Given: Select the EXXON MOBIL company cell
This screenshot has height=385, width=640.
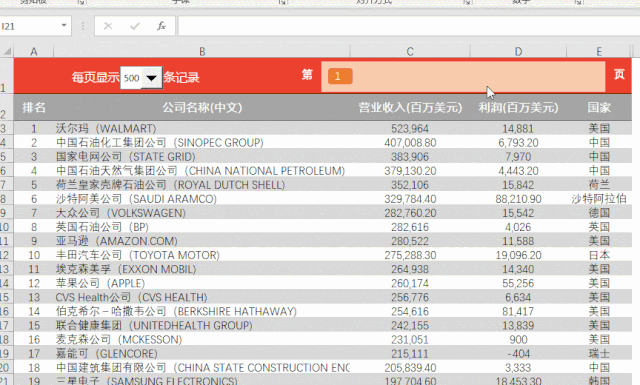Looking at the screenshot, I should pos(202,269).
